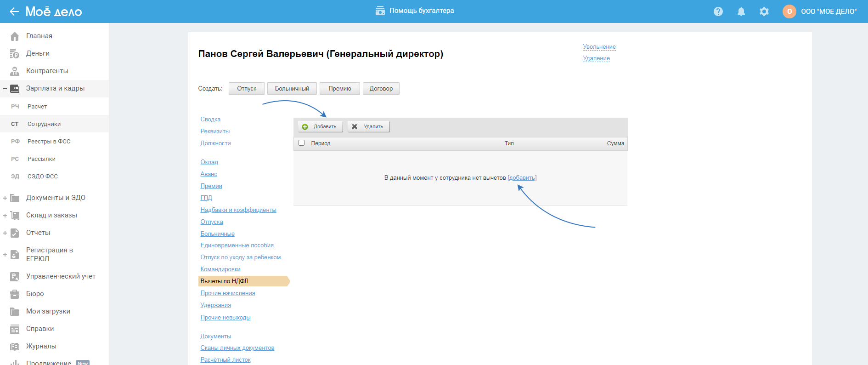Click the Удаление link
The height and width of the screenshot is (365, 868).
tap(597, 58)
